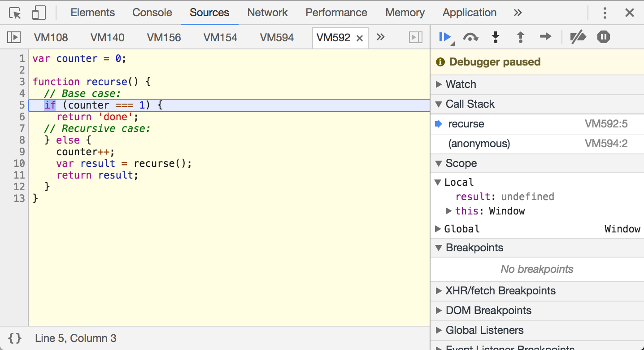This screenshot has width=644, height=350.
Task: Activate the inspect element picker icon
Action: coord(15,13)
